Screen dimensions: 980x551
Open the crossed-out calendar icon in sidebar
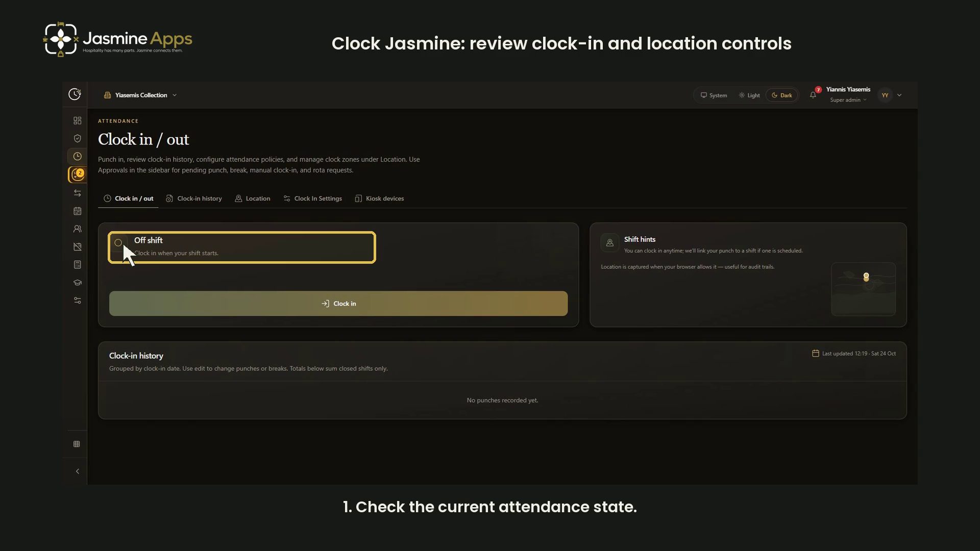pyautogui.click(x=77, y=247)
